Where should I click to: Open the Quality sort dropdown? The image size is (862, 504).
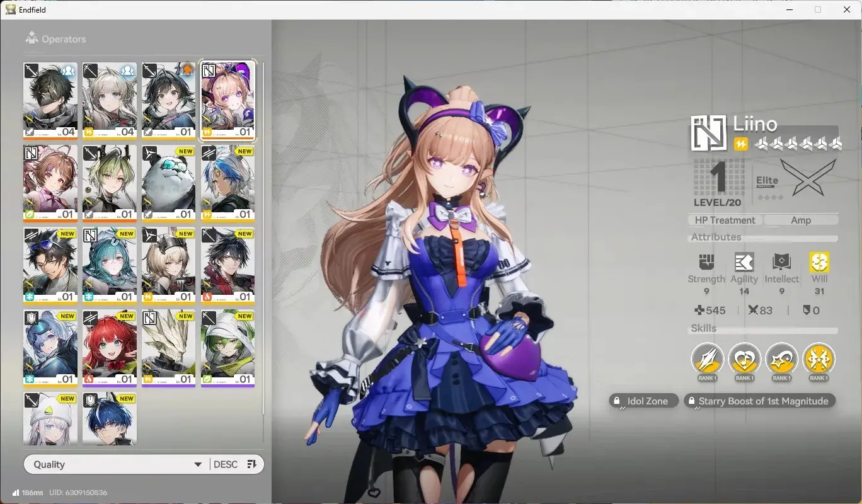(x=117, y=464)
